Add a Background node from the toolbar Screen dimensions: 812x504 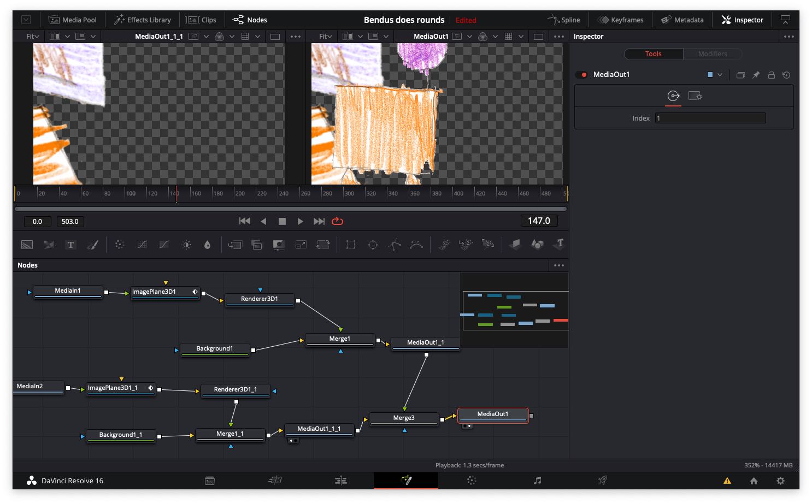tap(27, 245)
